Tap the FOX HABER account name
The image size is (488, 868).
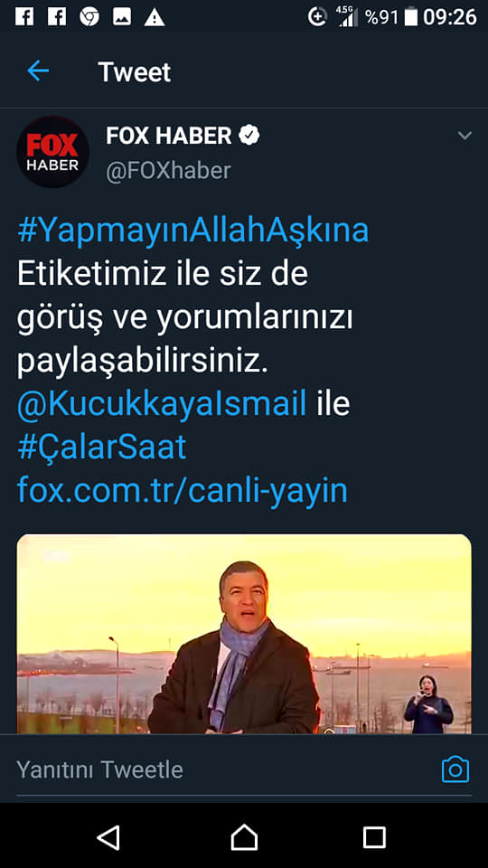(x=169, y=136)
